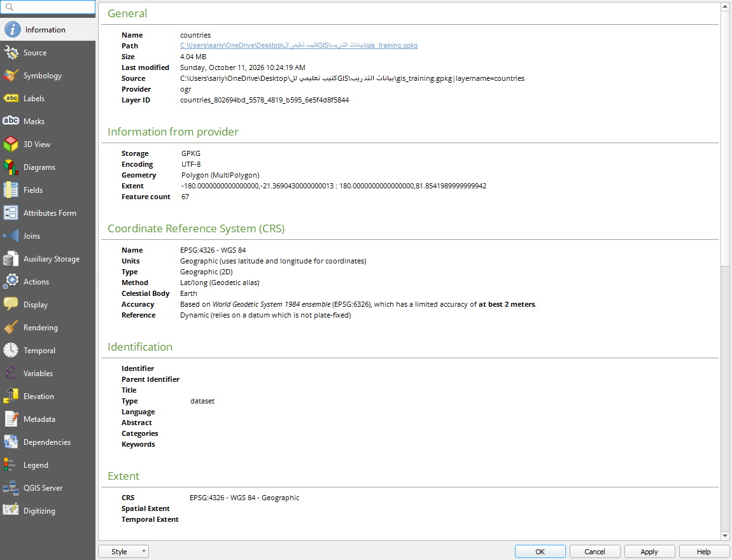Open the Source settings icon
The height and width of the screenshot is (560, 732).
point(11,53)
